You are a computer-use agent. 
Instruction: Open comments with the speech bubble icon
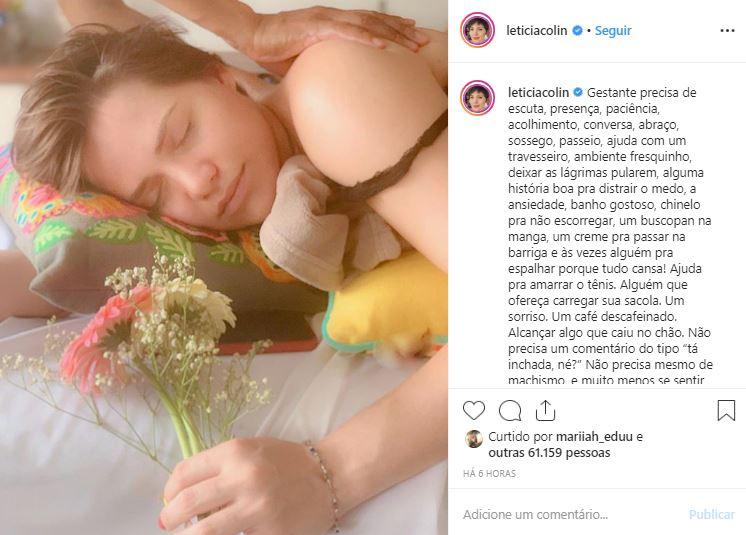(x=510, y=411)
